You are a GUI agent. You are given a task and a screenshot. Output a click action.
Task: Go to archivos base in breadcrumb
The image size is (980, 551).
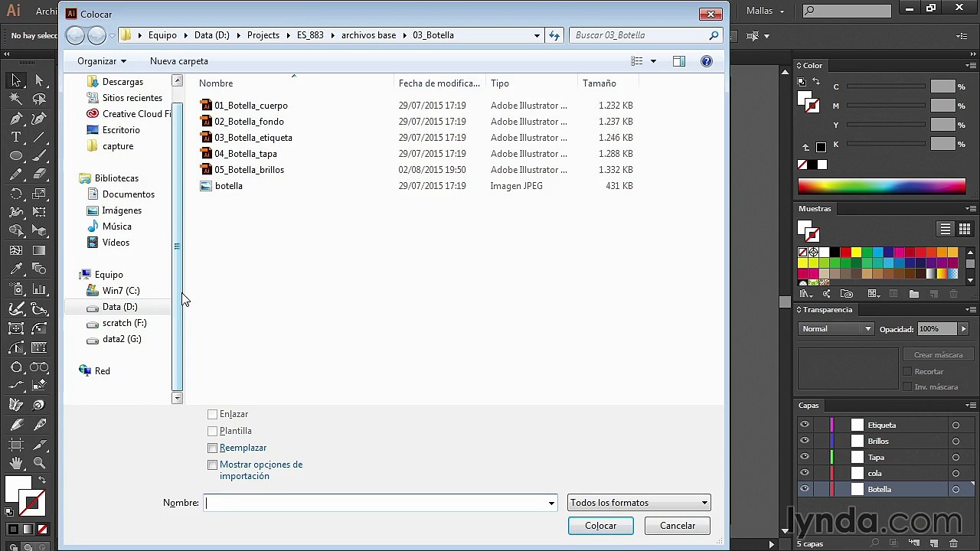369,35
